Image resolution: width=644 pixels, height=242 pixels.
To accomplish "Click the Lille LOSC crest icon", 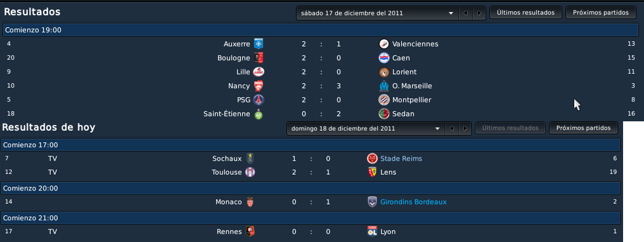I will pos(259,72).
